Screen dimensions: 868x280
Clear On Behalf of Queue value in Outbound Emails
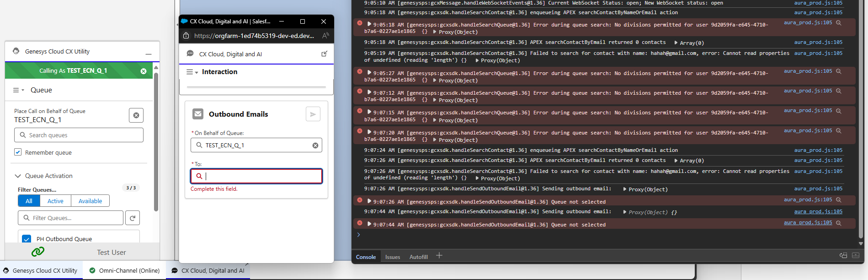click(315, 145)
